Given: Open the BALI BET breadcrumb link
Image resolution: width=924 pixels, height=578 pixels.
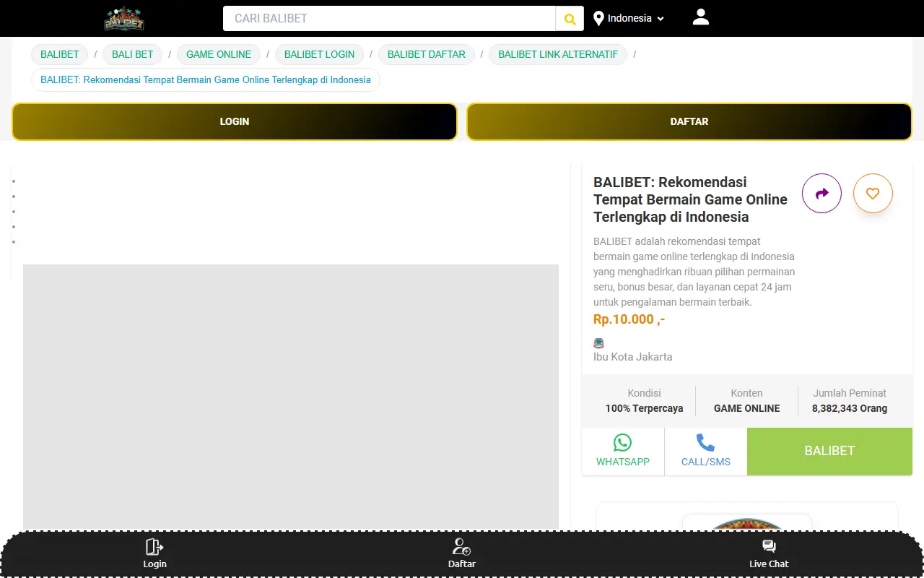Looking at the screenshot, I should [133, 54].
